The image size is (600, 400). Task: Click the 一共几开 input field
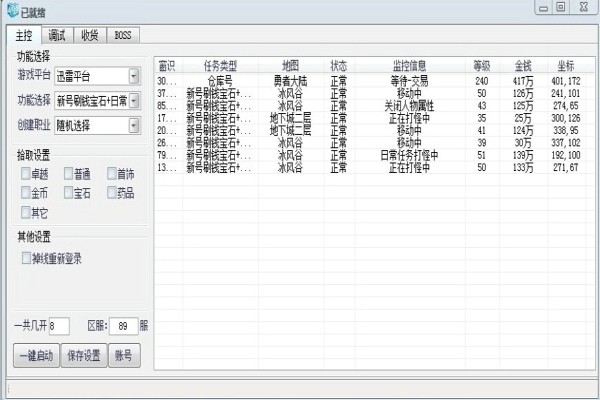(x=59, y=326)
